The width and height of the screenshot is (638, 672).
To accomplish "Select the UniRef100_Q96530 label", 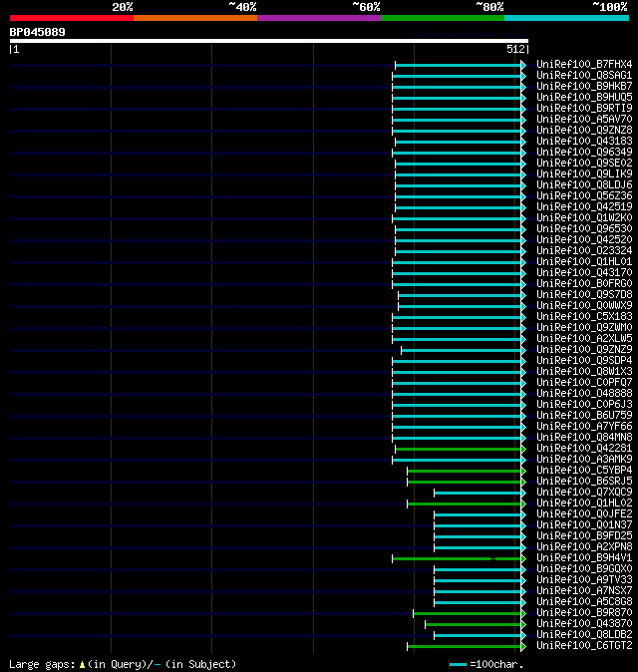I will coord(584,229).
